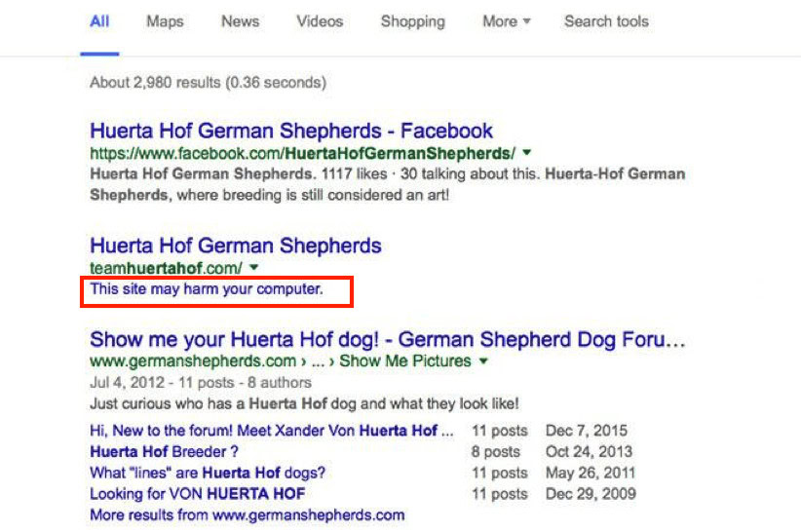Expand the More dropdown menu
The height and width of the screenshot is (532, 801).
[x=507, y=21]
